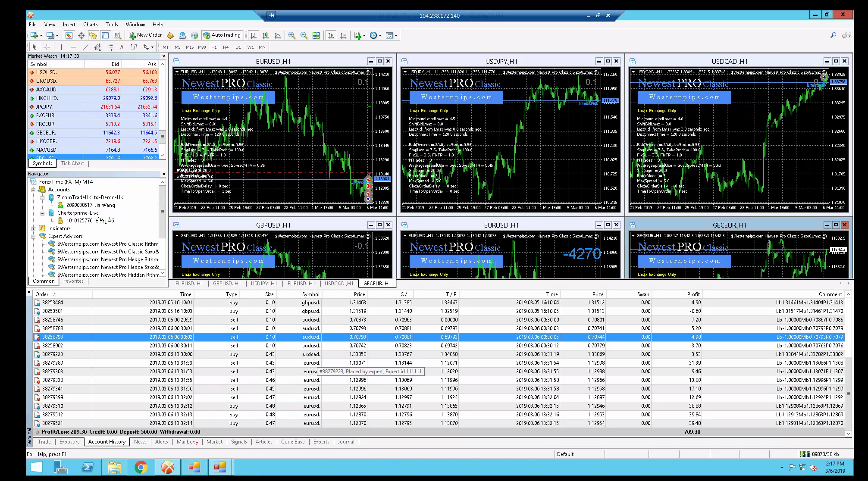Click the New Order button
The height and width of the screenshot is (481, 868).
coord(146,35)
